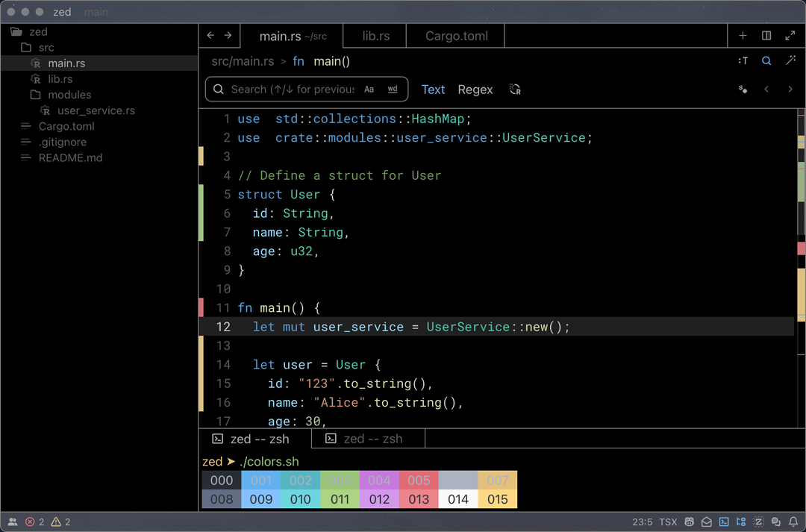Click the TSX language selector

tap(668, 522)
